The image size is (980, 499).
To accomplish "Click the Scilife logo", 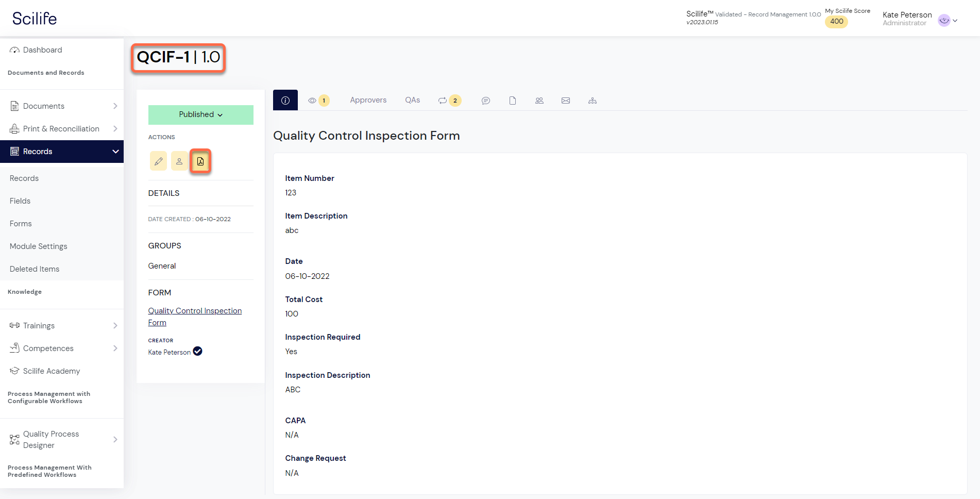I will point(35,19).
